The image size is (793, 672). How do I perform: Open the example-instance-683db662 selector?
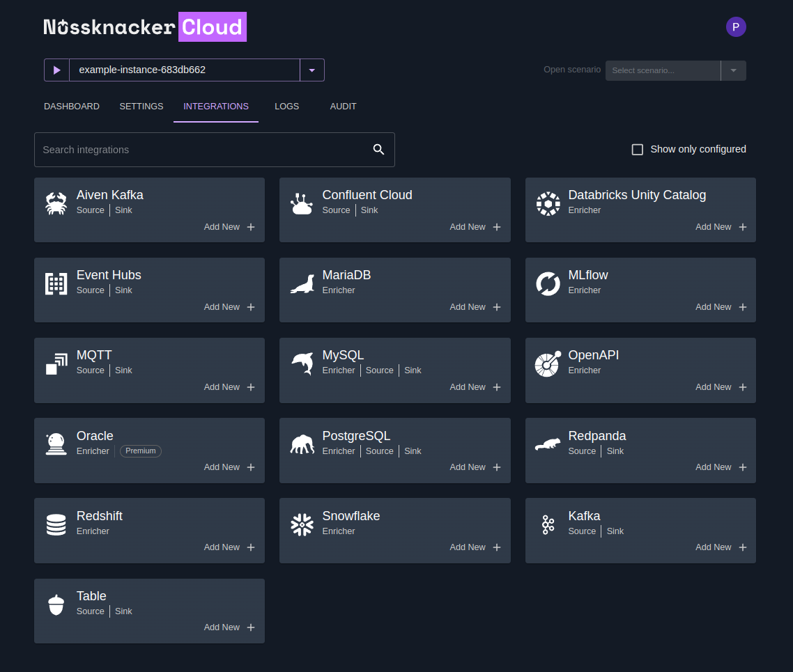click(185, 70)
